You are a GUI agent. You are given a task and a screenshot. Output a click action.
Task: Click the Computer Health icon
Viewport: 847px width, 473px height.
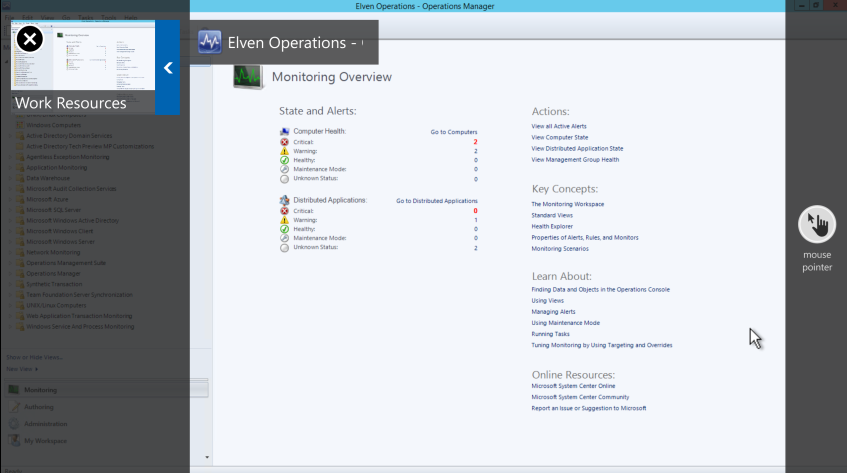point(285,131)
